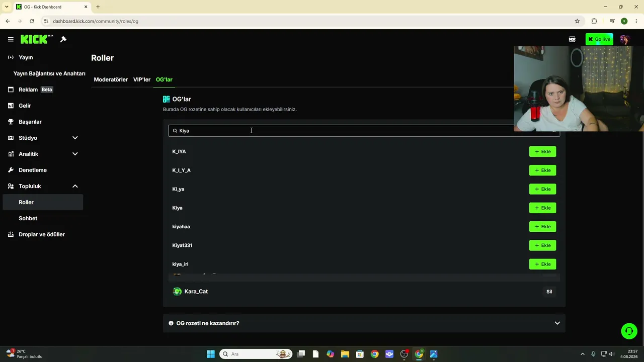This screenshot has height=362, width=644.
Task: Expand the OG rozeti ne kazandırır section
Action: point(557,323)
